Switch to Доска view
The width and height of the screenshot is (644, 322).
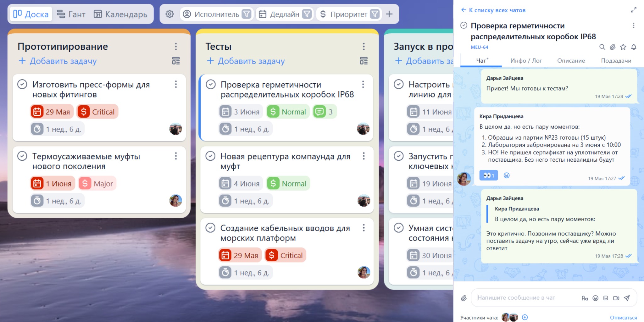(x=31, y=14)
